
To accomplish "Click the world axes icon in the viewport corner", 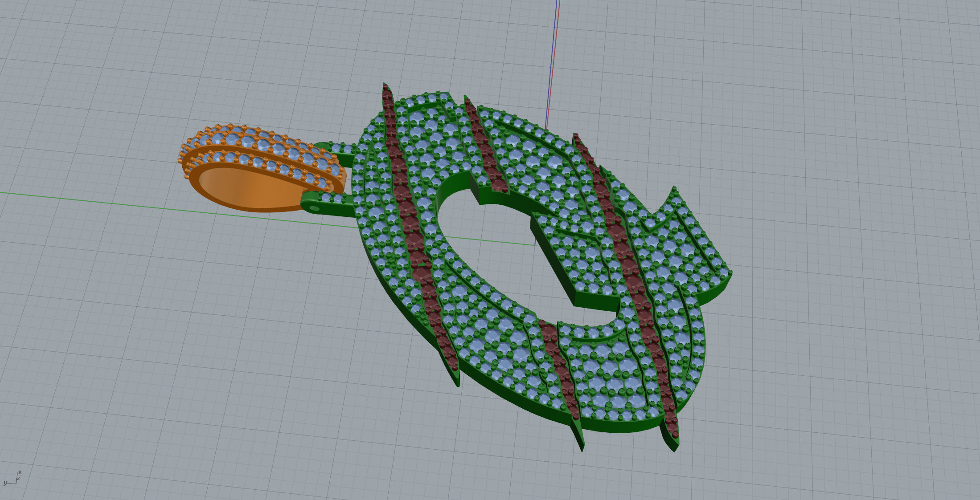I will pos(12,478).
